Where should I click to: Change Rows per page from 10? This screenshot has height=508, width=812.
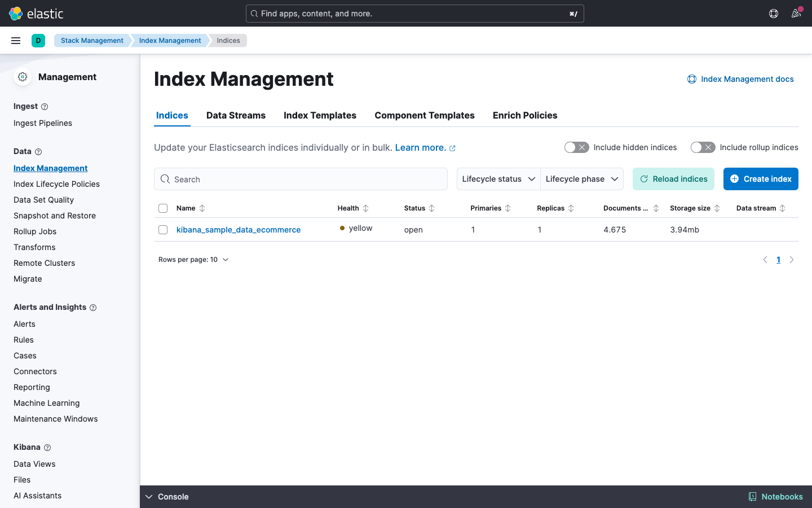click(x=194, y=259)
